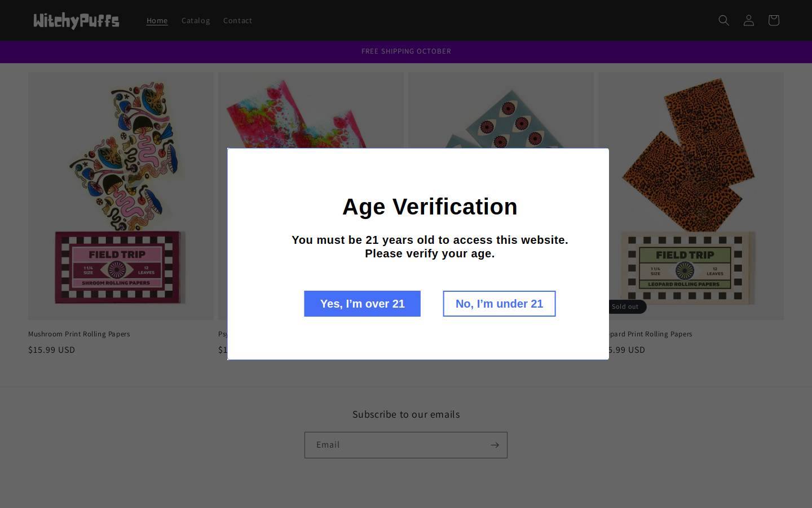Screen dimensions: 812x508
Task: Click the $15.99 USD mushroom price
Action: (51, 350)
